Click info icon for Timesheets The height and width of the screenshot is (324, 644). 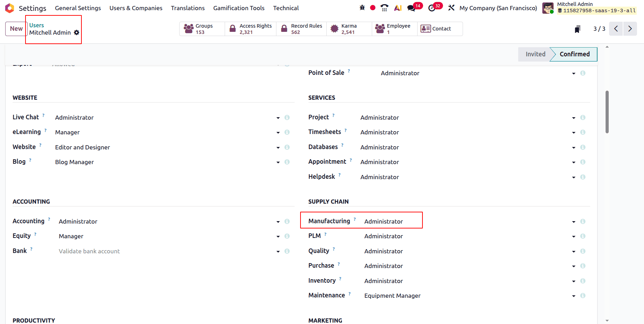click(x=583, y=132)
